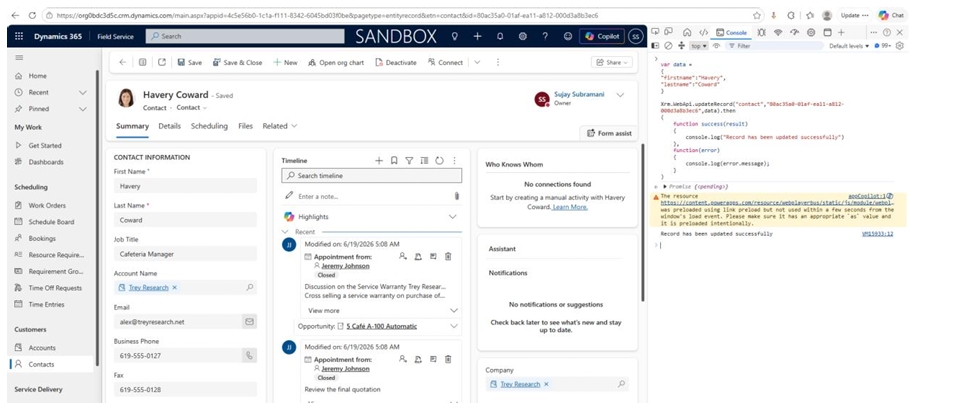Switch to the Files tab

tap(246, 126)
